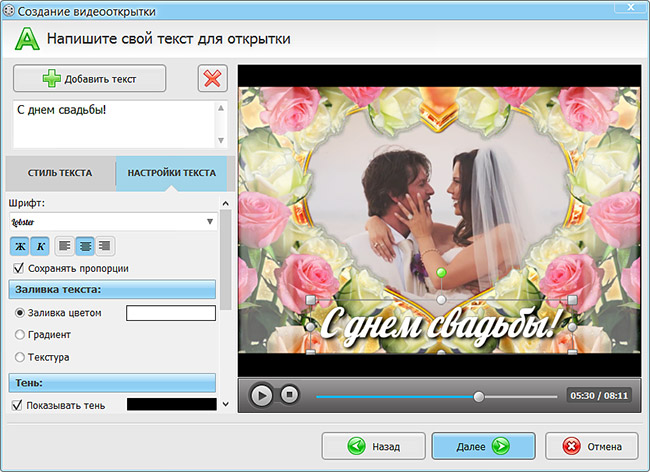Click in the С днем свадьбы! text field

point(116,124)
